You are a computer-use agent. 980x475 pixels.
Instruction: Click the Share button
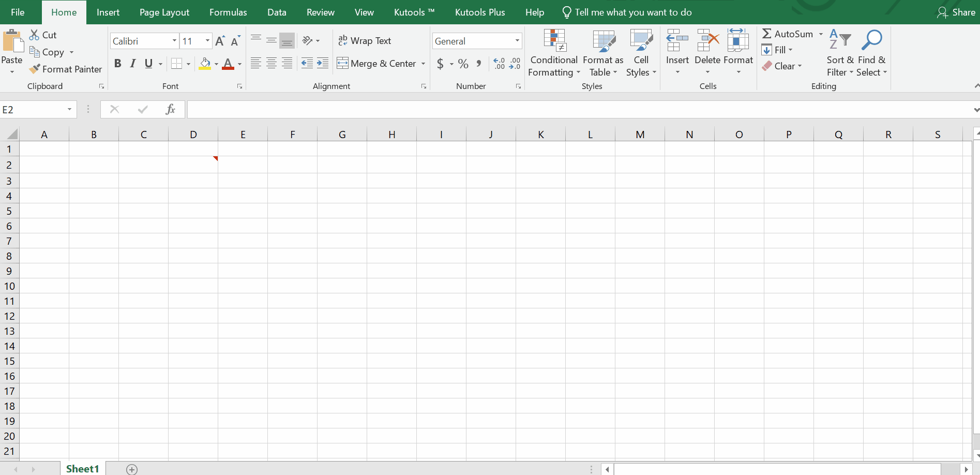pyautogui.click(x=956, y=12)
